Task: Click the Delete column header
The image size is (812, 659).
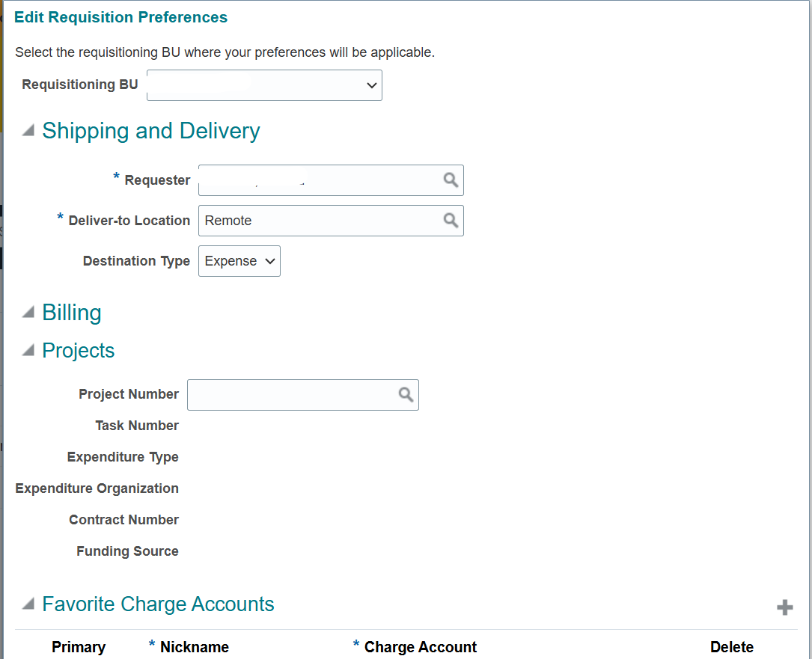Action: pos(732,647)
